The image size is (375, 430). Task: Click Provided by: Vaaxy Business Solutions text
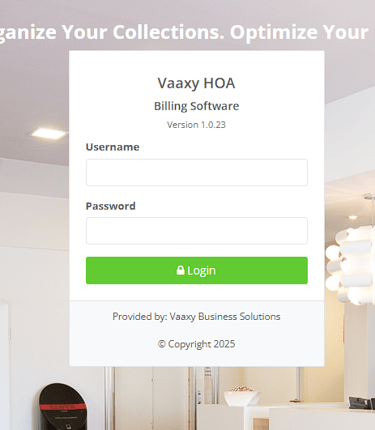(x=196, y=316)
